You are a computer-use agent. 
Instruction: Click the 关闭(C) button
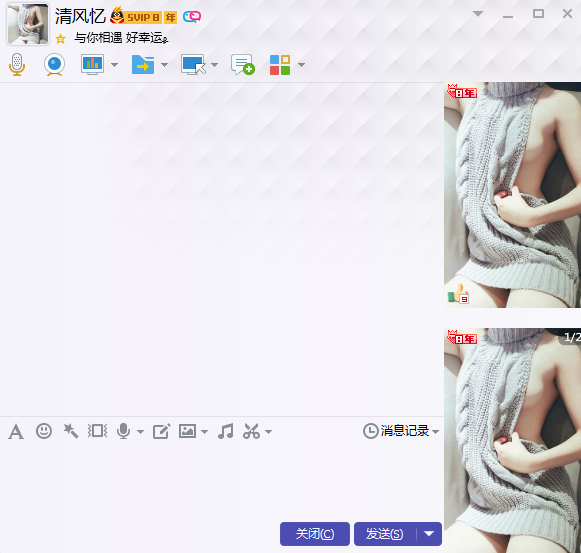(x=315, y=534)
